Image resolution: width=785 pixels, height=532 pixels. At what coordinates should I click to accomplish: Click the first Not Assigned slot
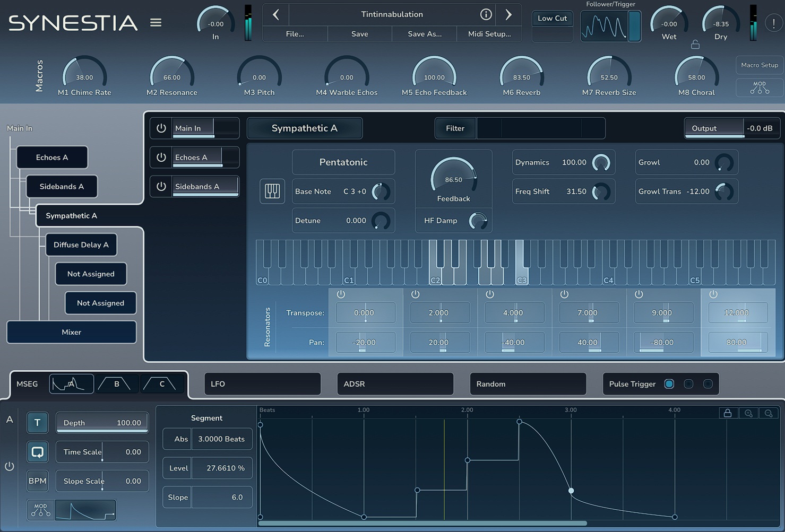91,274
